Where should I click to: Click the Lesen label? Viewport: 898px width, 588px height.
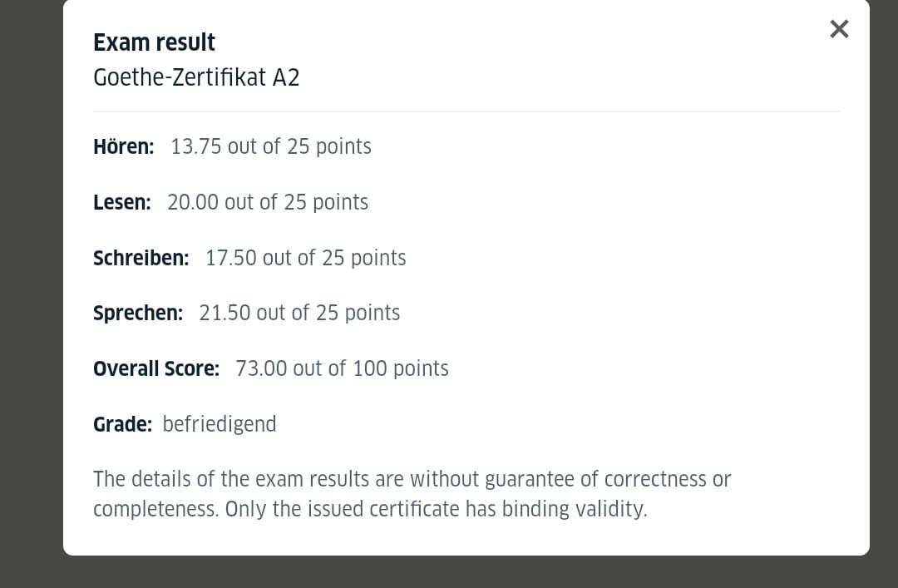click(121, 202)
